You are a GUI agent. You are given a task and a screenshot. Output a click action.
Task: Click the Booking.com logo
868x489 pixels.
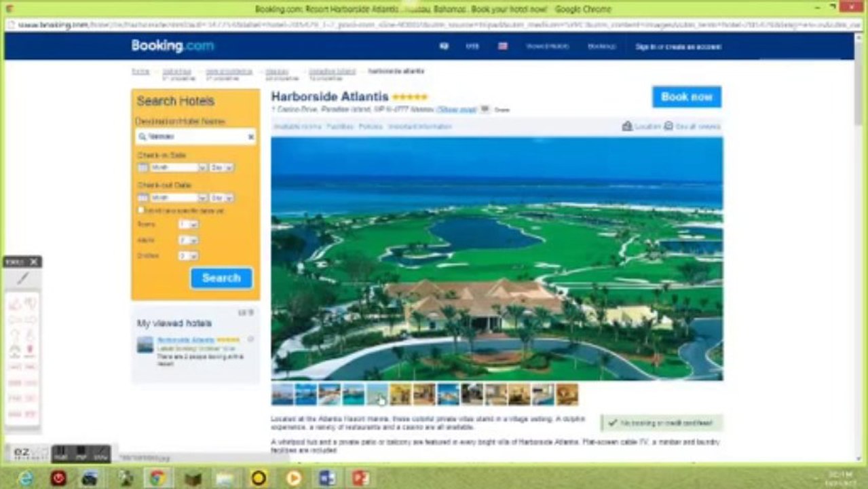point(172,46)
